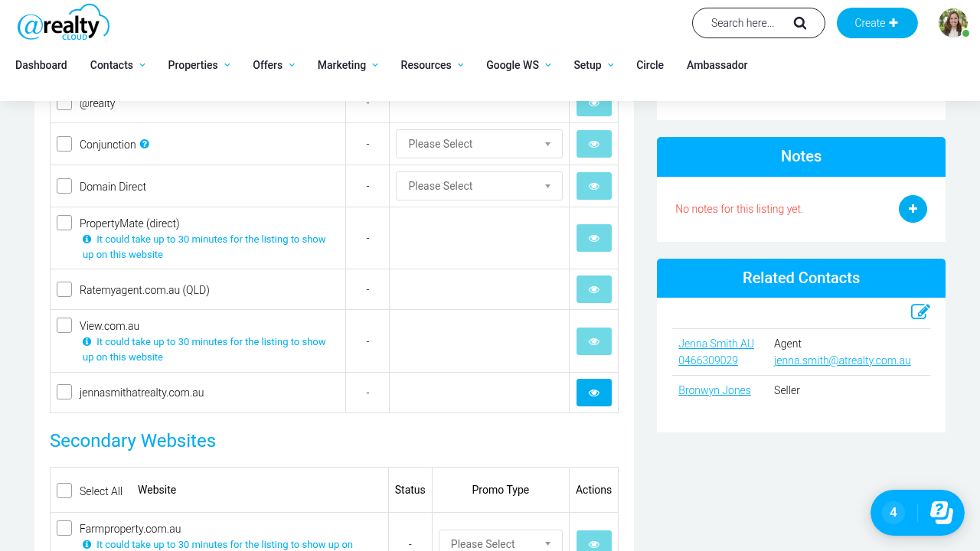Screen dimensions: 980x551
Task: Click the Status column header
Action: coord(410,490)
